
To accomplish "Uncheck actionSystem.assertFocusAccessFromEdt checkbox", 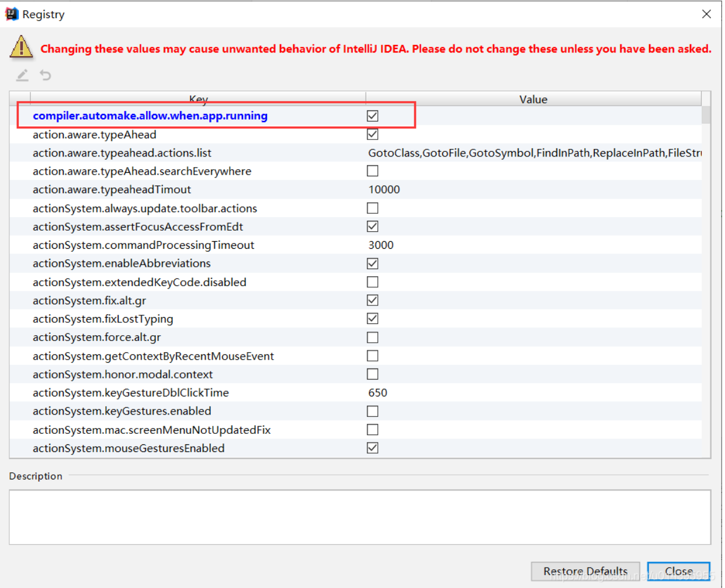I will click(x=373, y=227).
